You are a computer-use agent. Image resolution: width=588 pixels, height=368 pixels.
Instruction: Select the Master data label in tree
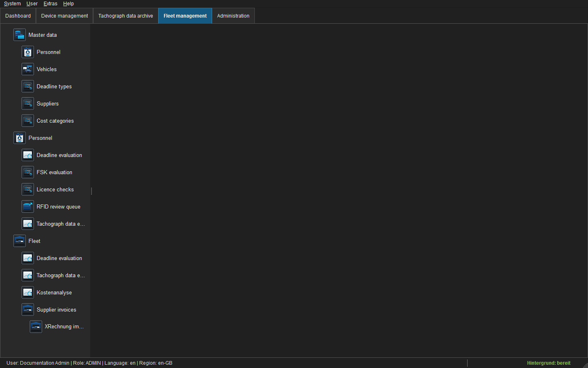[42, 35]
